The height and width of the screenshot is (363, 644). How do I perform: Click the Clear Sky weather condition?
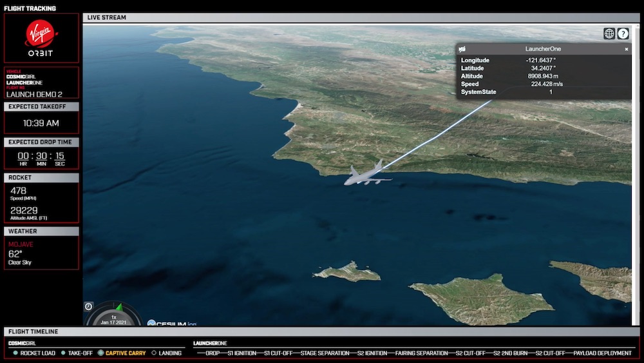pyautogui.click(x=20, y=262)
